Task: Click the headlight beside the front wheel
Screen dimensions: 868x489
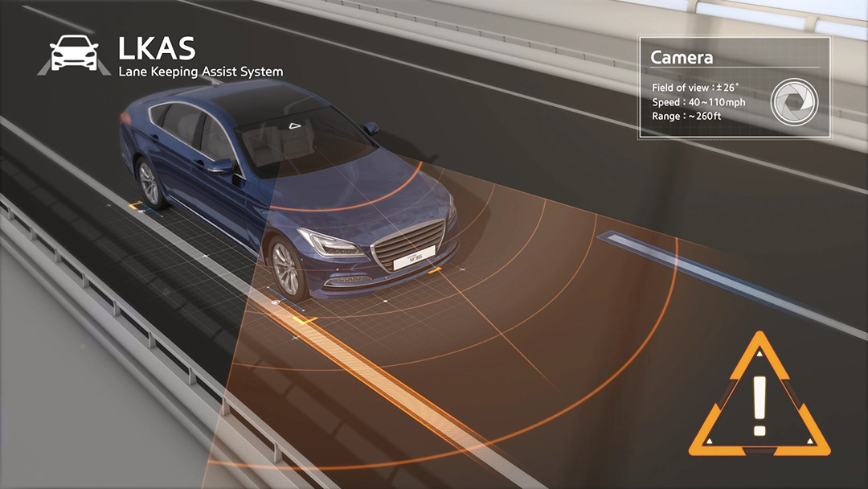Action: pyautogui.click(x=330, y=242)
